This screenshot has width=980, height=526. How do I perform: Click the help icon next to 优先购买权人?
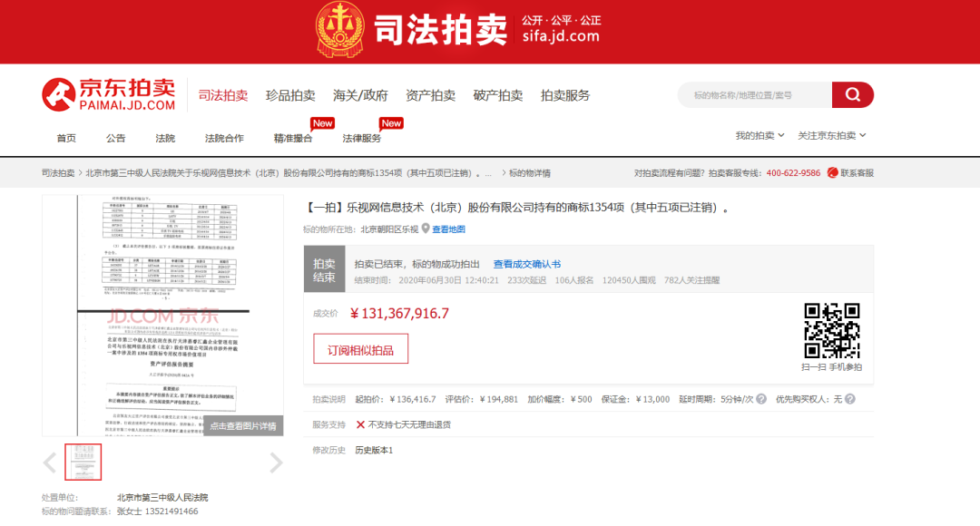coord(850,399)
